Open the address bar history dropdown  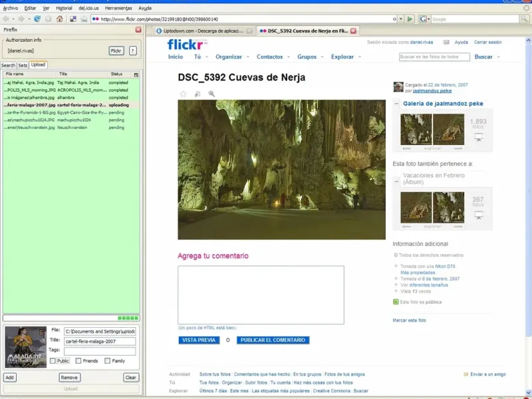[x=401, y=19]
